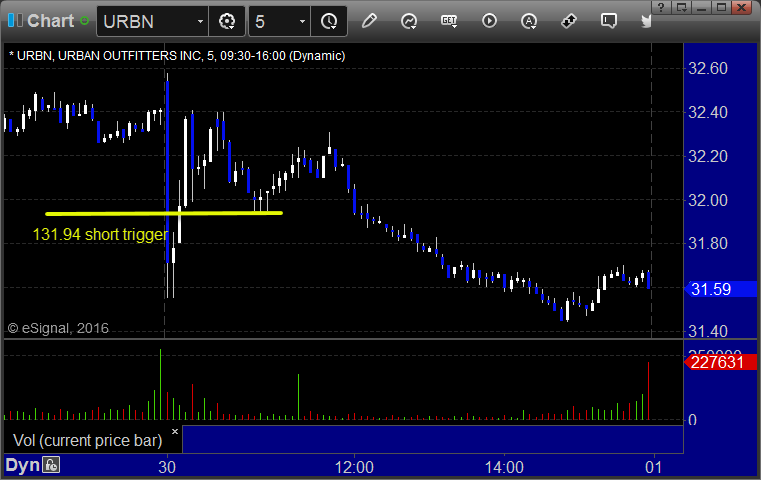This screenshot has height=480, width=761.
Task: Click the trade order diamond icon
Action: pyautogui.click(x=569, y=21)
